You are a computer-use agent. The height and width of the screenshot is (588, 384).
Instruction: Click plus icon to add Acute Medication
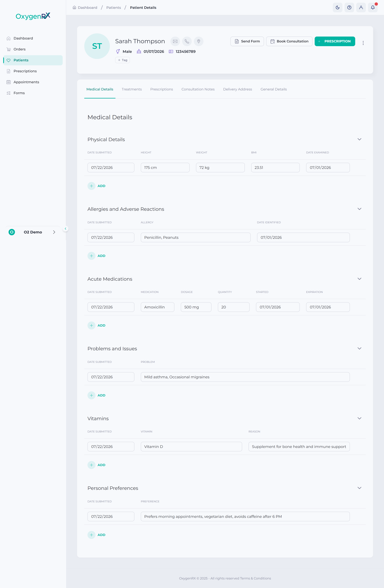coord(91,325)
